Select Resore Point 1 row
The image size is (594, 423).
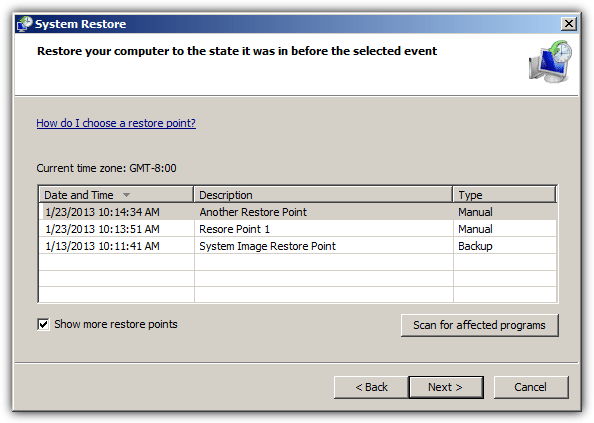298,229
